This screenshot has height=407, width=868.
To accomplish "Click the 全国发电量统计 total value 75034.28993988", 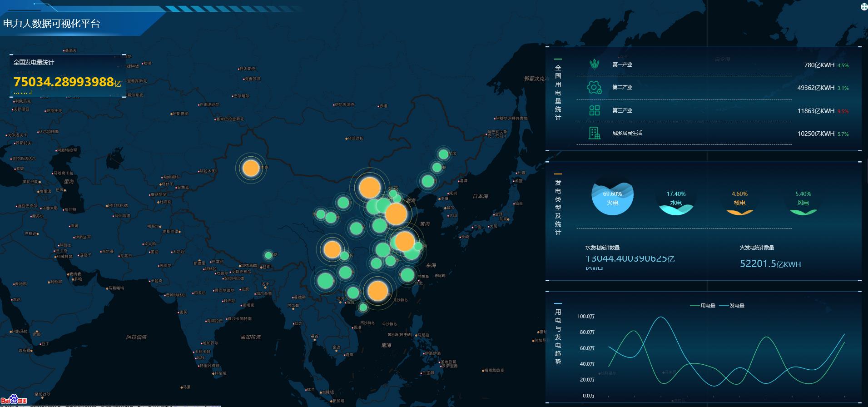I will [64, 82].
